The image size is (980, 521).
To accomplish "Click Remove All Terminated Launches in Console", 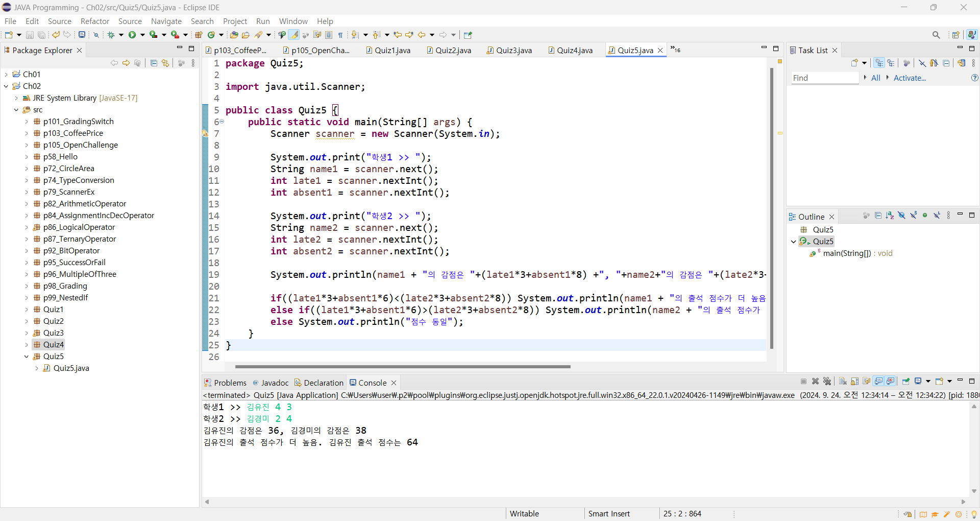I will tap(827, 381).
